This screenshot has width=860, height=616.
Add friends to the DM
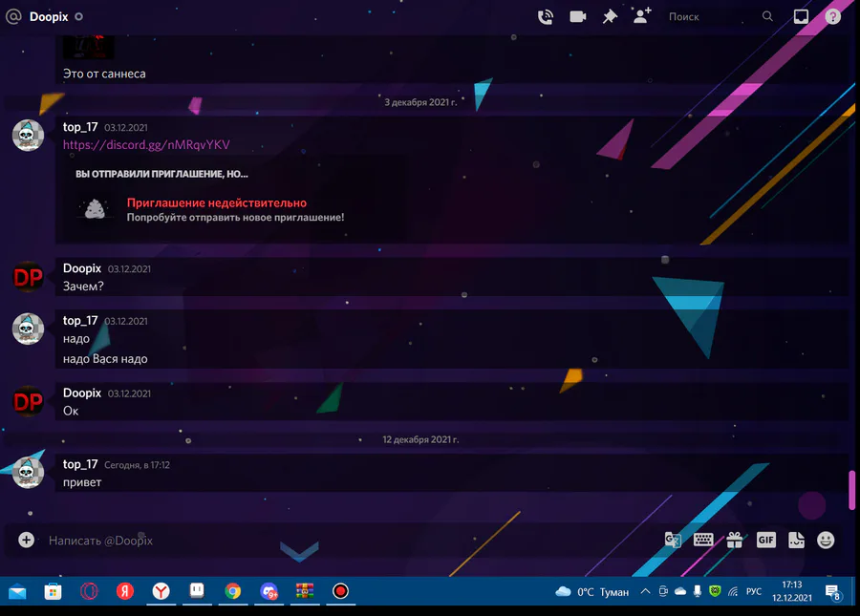[642, 16]
